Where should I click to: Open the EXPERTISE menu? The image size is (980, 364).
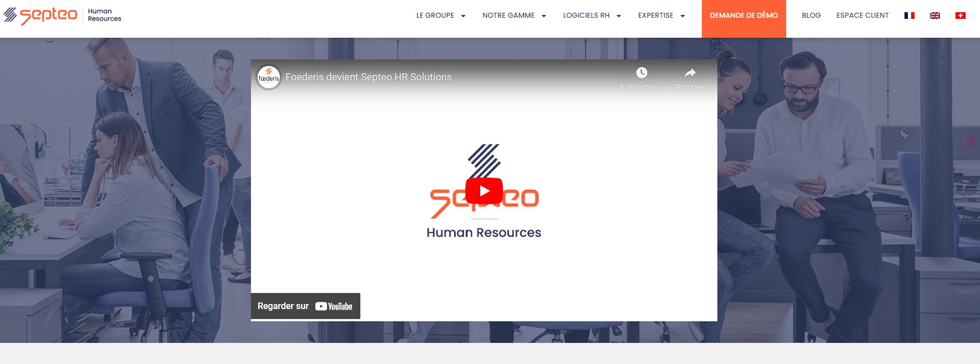(x=656, y=16)
